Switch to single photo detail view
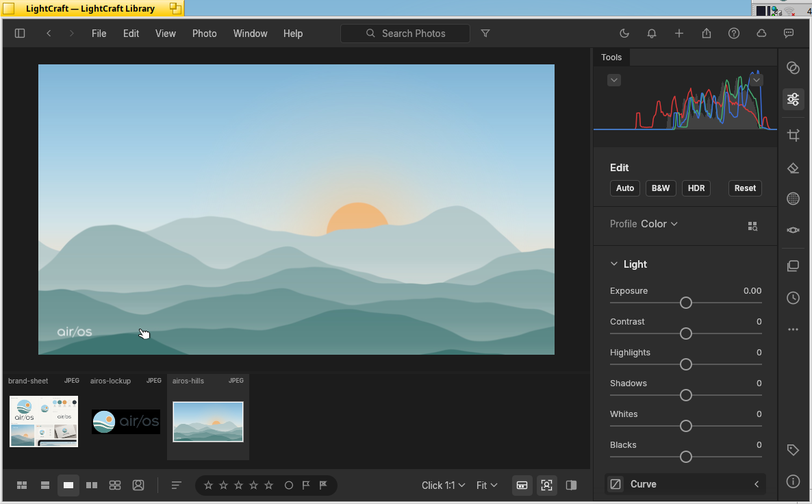Image resolution: width=812 pixels, height=504 pixels. pos(68,486)
